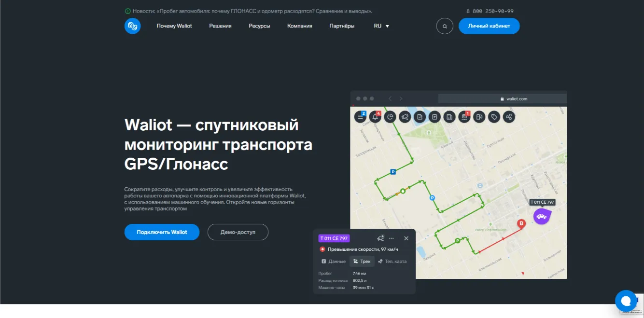Click the green news status icon

[x=127, y=11]
